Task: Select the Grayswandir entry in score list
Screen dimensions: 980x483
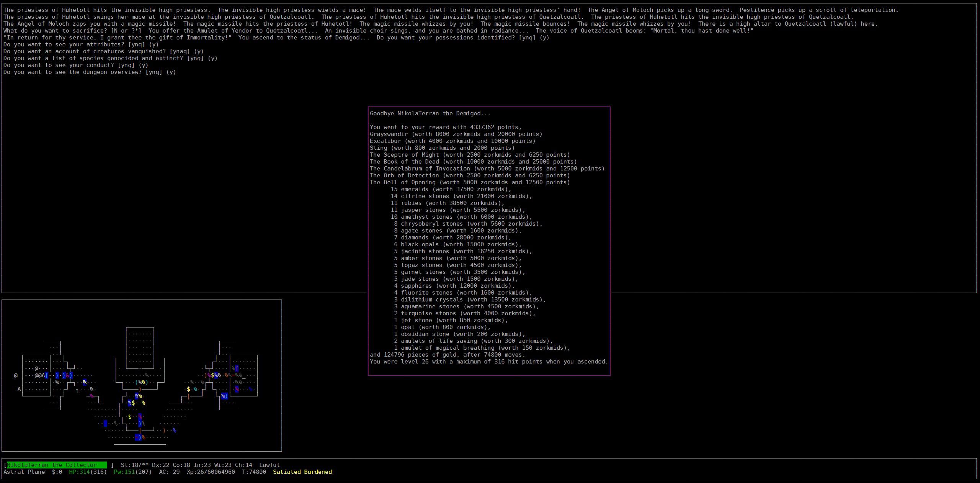Action: coord(456,134)
